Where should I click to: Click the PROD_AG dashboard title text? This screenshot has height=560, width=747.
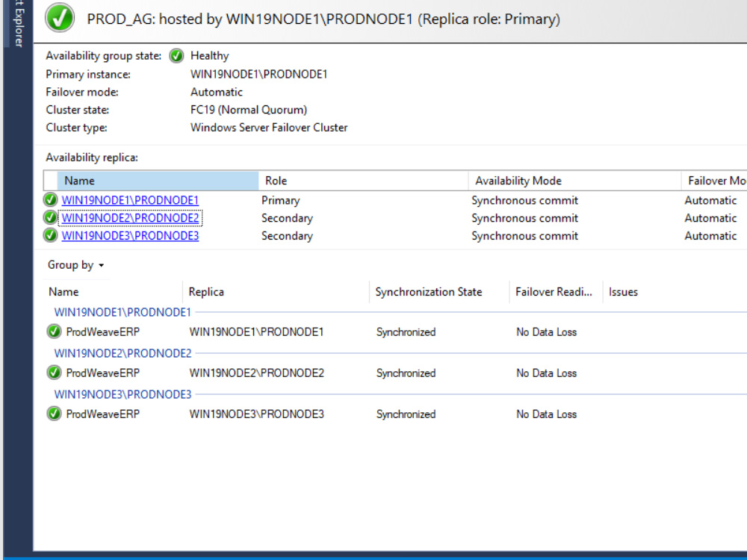(323, 19)
